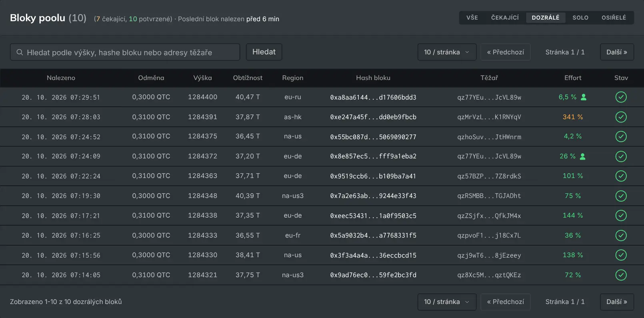Click the status checkmark for block 1284375
This screenshot has height=318, width=644.
click(621, 136)
